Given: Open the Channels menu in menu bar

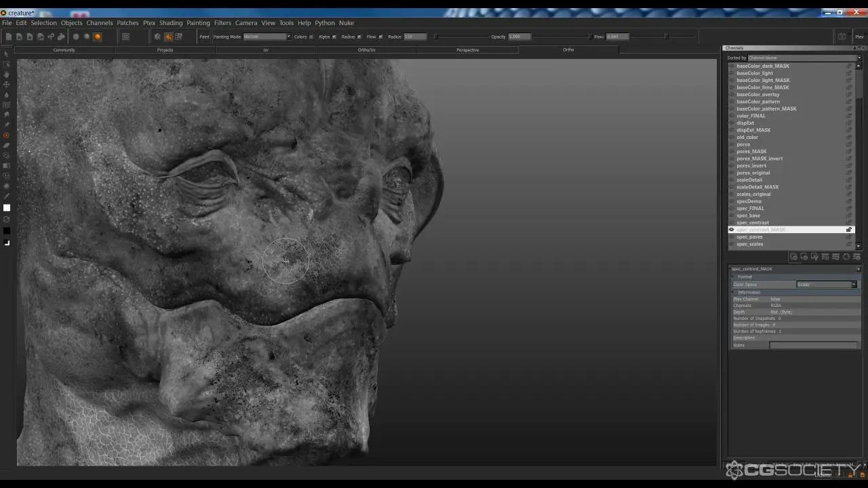Looking at the screenshot, I should [x=99, y=23].
